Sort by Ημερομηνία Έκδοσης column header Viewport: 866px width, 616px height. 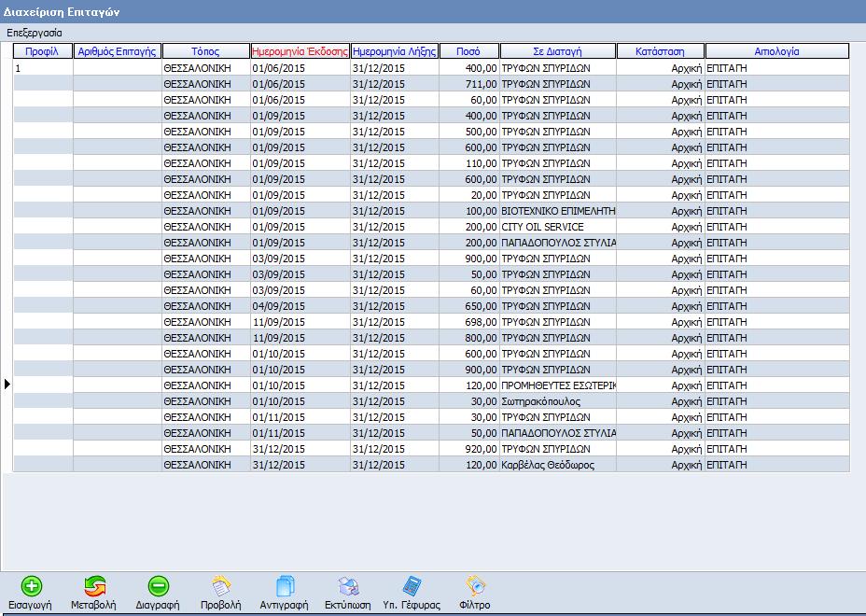coord(300,51)
